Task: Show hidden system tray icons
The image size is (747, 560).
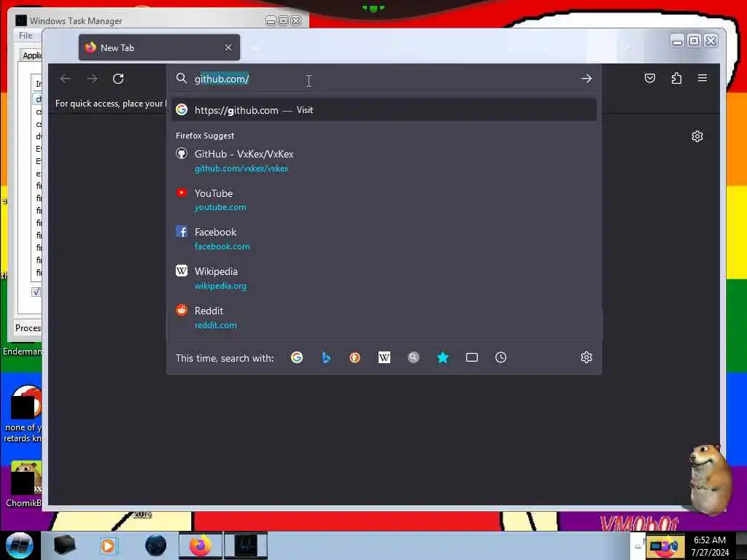Action: (638, 547)
